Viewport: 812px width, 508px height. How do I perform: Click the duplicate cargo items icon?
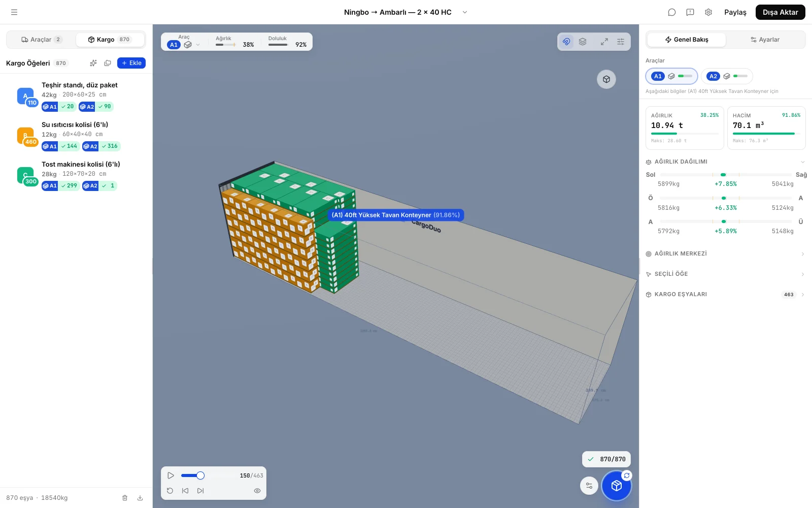[x=108, y=63]
